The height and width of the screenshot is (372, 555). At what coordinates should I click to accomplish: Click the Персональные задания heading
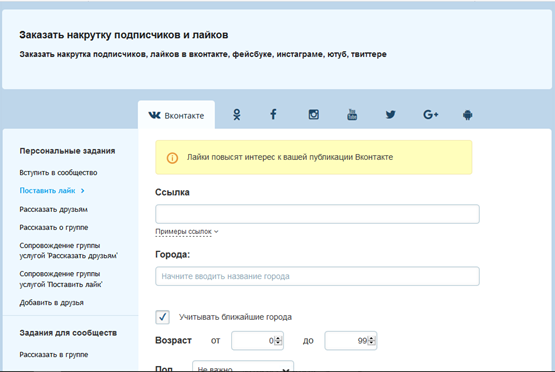[67, 151]
